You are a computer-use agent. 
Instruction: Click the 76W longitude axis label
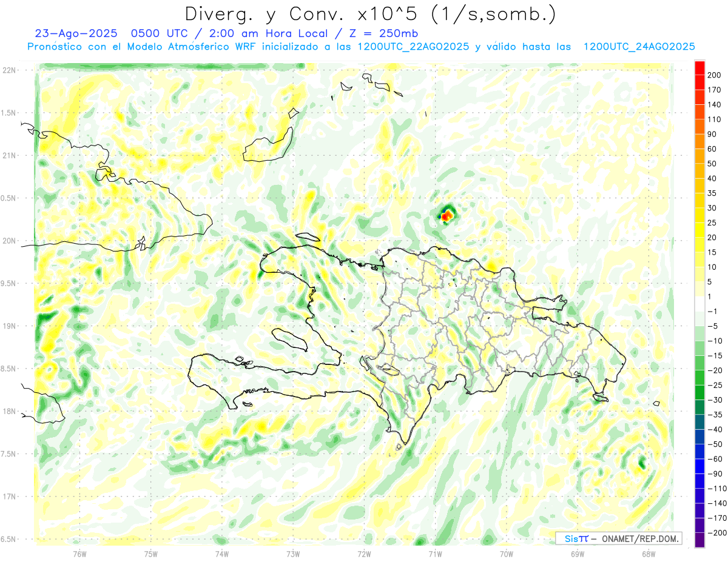79,554
